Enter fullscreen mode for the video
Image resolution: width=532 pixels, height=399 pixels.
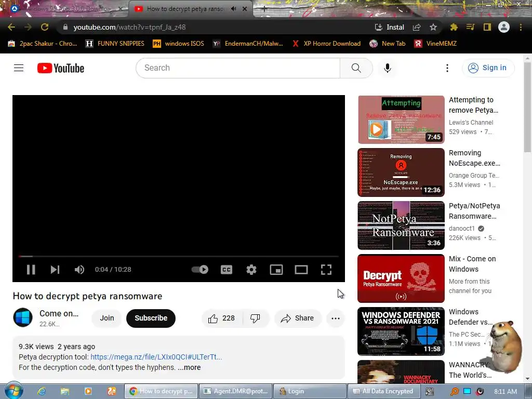326,270
